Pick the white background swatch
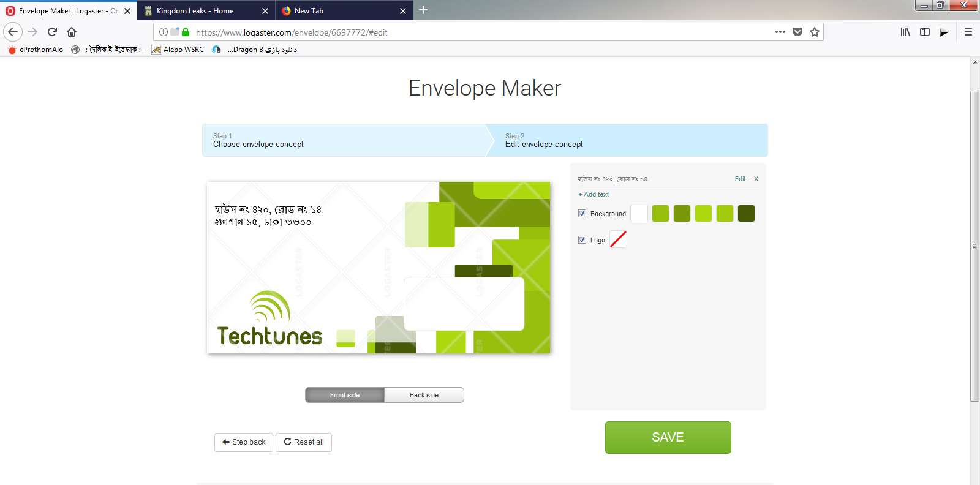Screen dimensions: 980x485 click(639, 213)
